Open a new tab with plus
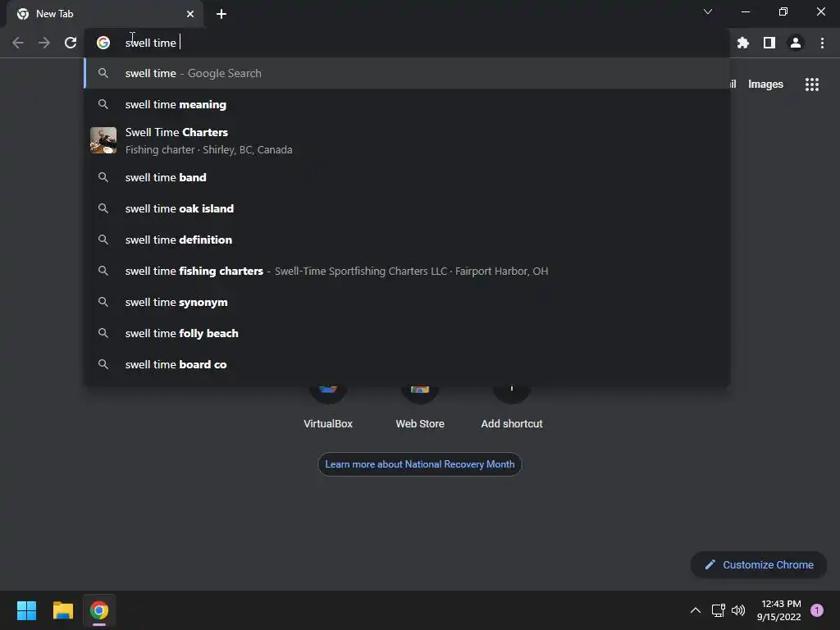This screenshot has width=840, height=630. click(221, 14)
